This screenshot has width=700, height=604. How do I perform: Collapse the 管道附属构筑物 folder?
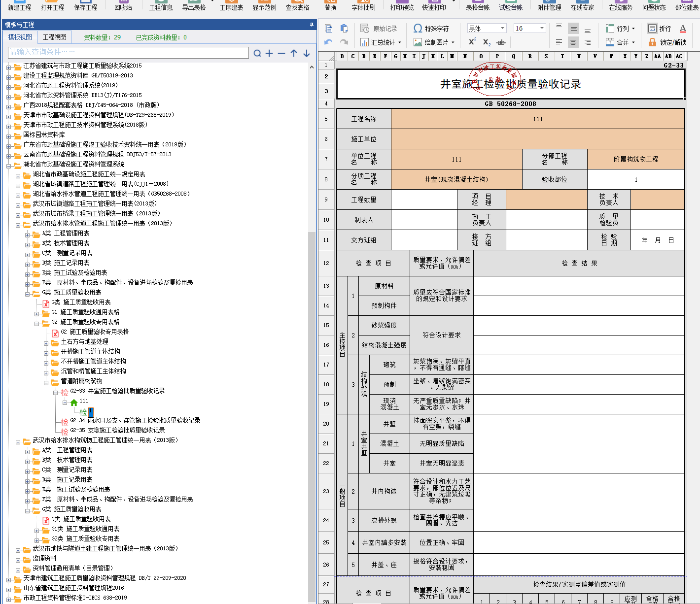46,382
